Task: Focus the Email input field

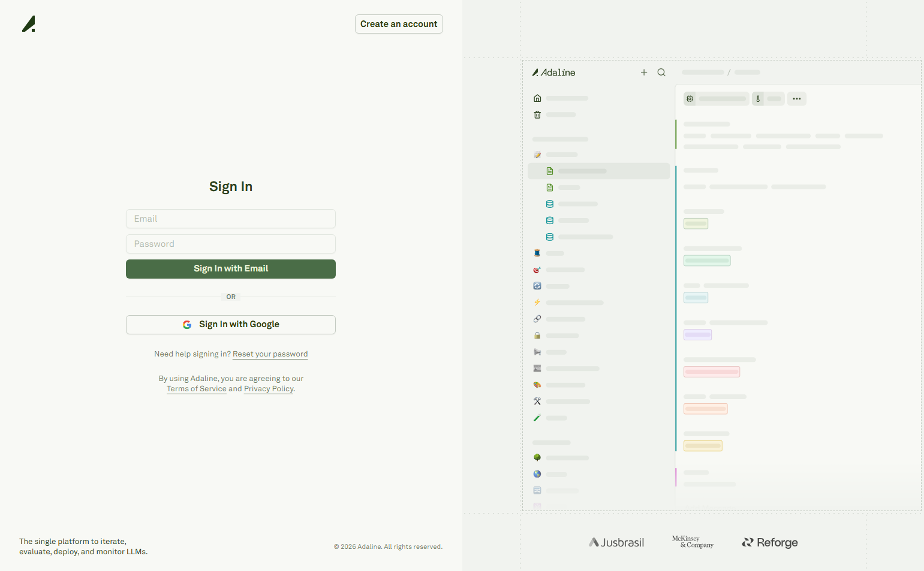Action: click(x=231, y=219)
